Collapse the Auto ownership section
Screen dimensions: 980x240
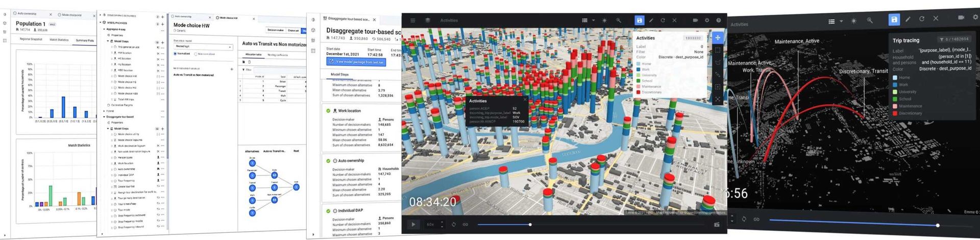coord(335,160)
